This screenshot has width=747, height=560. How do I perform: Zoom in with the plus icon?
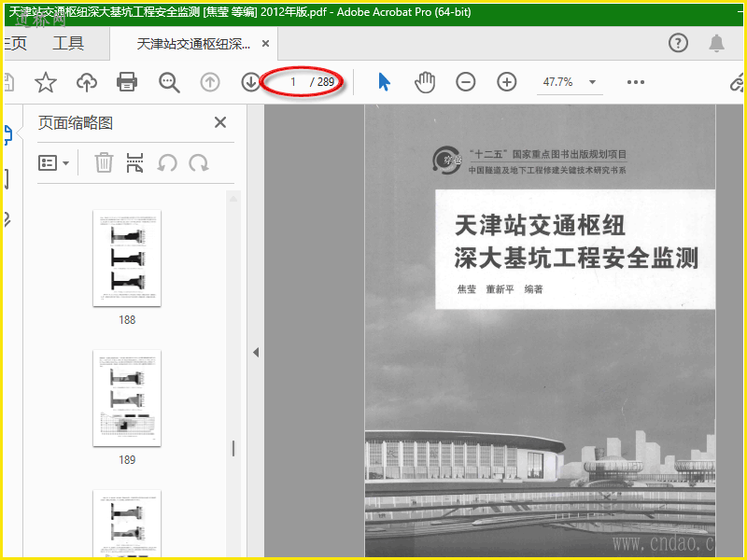pos(506,82)
